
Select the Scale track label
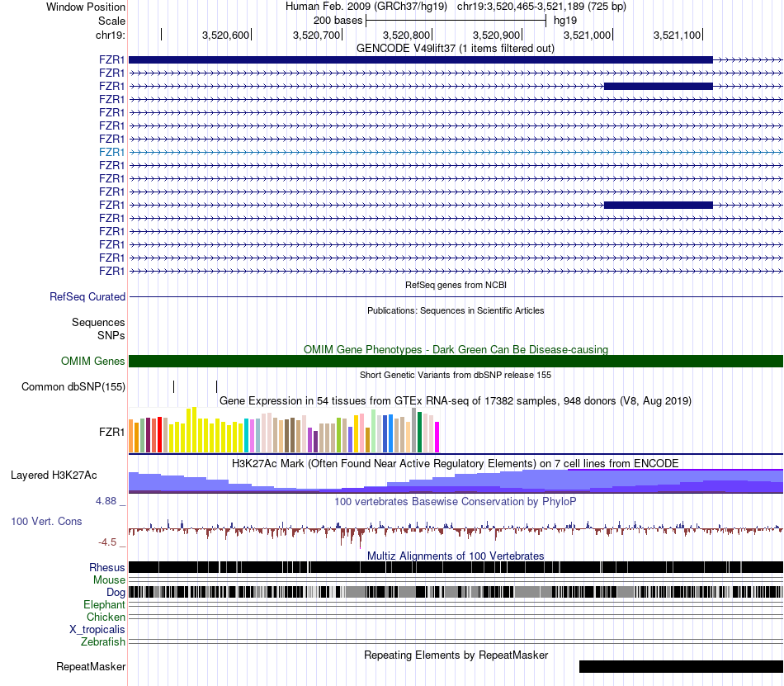point(111,21)
